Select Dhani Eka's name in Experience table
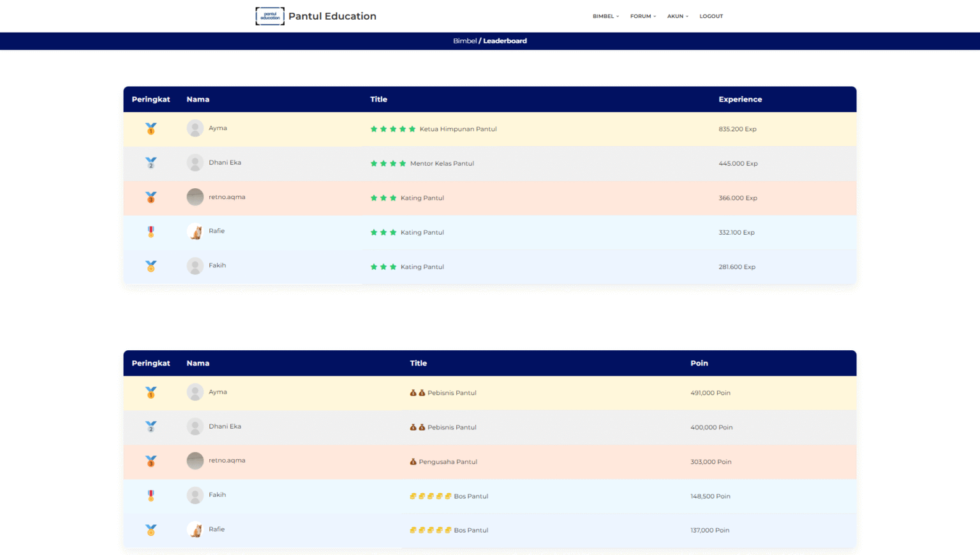Image resolution: width=980 pixels, height=555 pixels. point(225,163)
